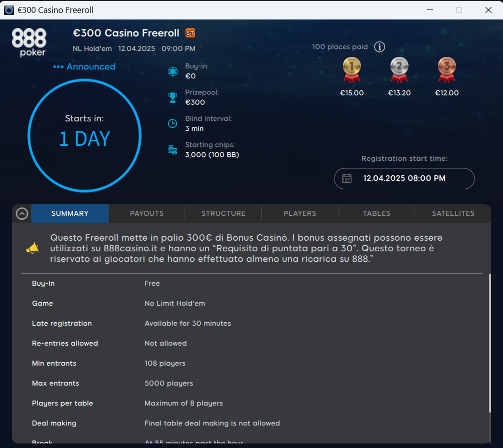Click the 888poker logo
This screenshot has height=448, width=503.
click(29, 41)
